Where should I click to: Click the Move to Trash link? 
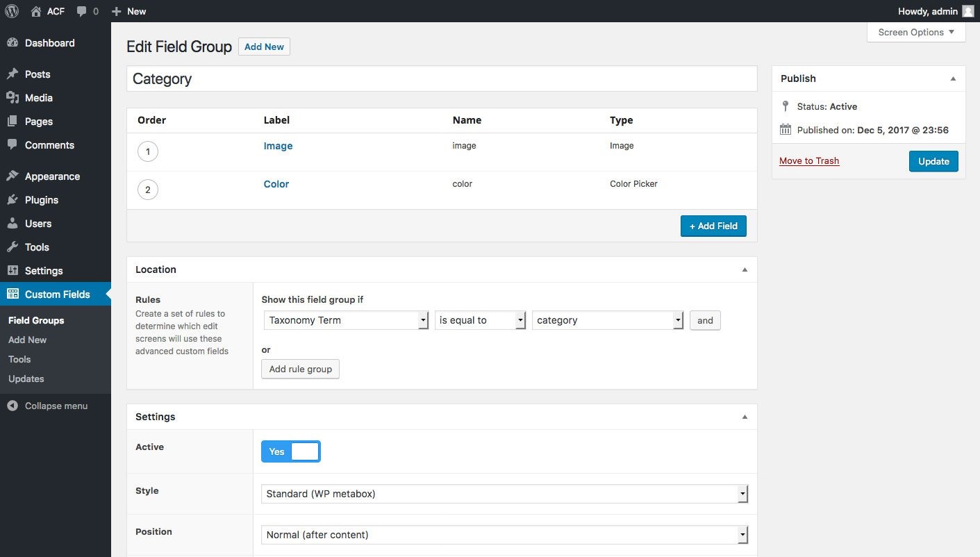pos(809,160)
